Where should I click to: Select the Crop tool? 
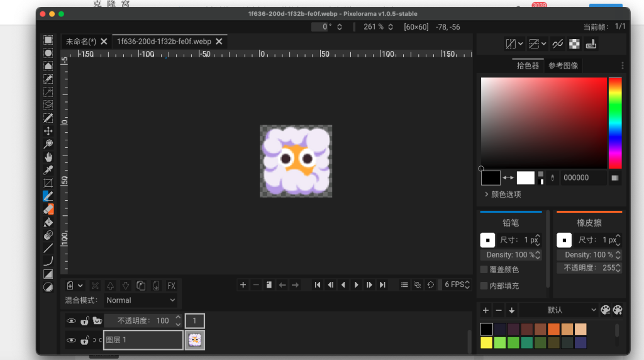pyautogui.click(x=48, y=183)
